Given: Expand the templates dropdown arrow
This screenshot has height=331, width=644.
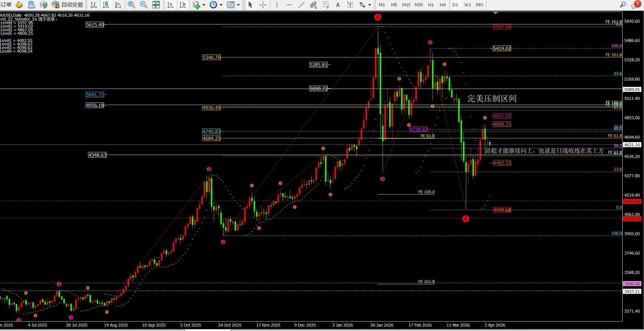Looking at the screenshot, I should [238, 5].
